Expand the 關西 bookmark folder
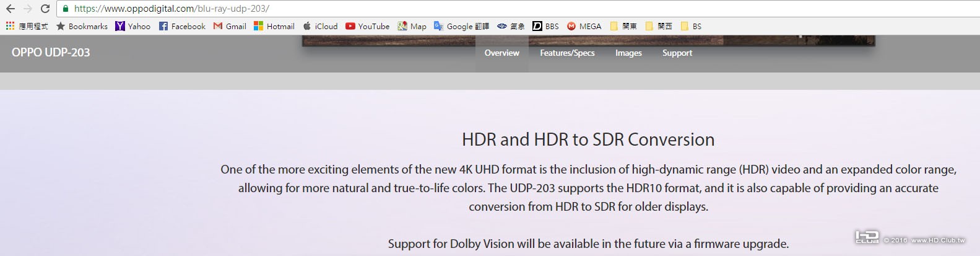Image resolution: width=980 pixels, height=256 pixels. [x=659, y=26]
